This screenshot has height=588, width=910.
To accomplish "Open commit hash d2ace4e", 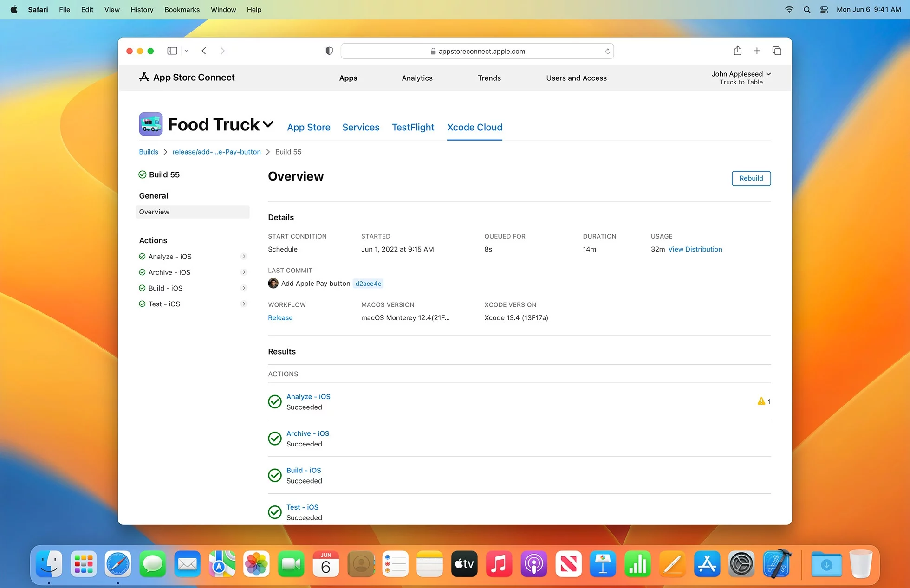I will (368, 284).
